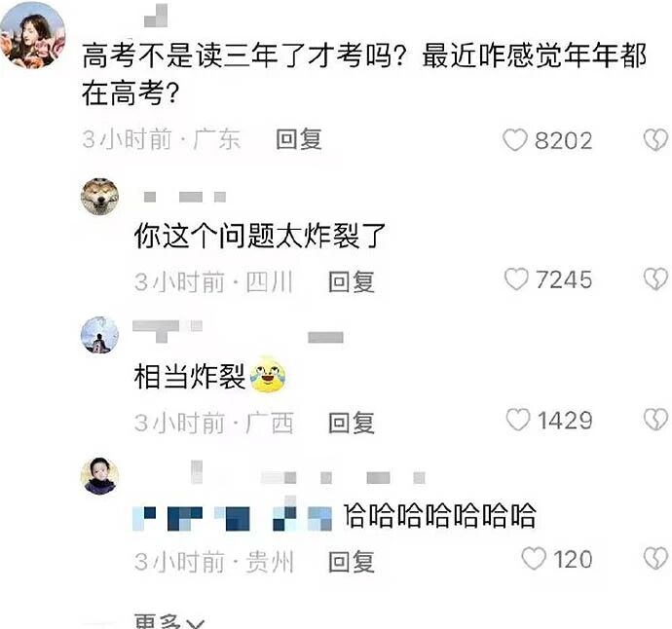This screenshot has width=672, height=629.
Task: Dislike the top comment from 广东
Action: [656, 139]
